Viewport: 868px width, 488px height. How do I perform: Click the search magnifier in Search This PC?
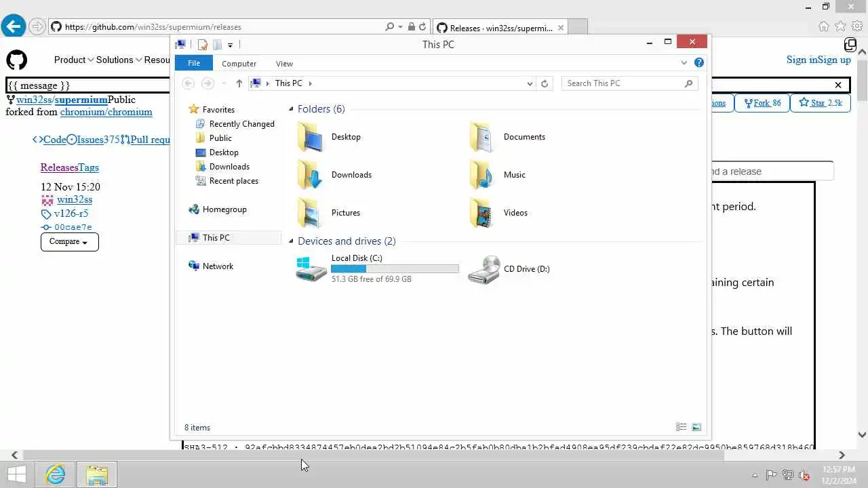click(x=688, y=83)
